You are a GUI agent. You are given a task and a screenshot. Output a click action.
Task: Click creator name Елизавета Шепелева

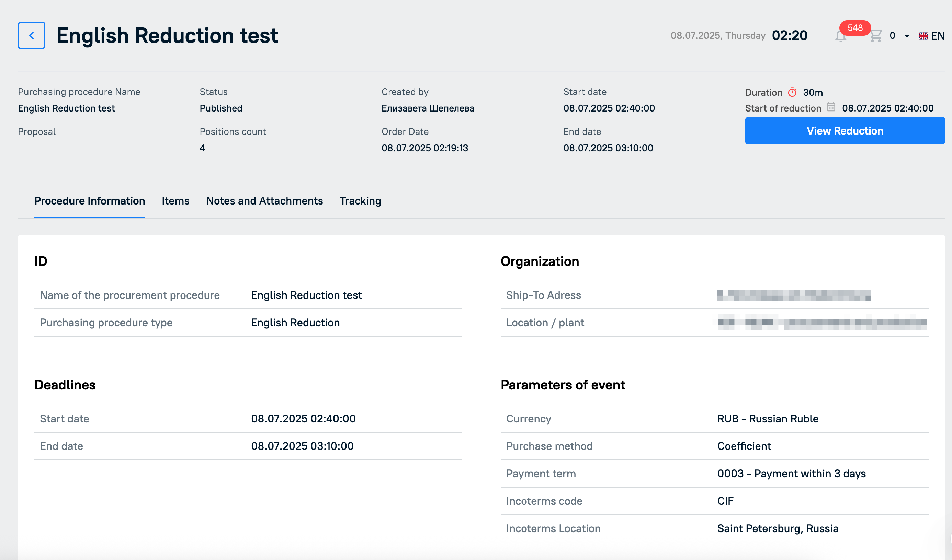[x=428, y=108]
